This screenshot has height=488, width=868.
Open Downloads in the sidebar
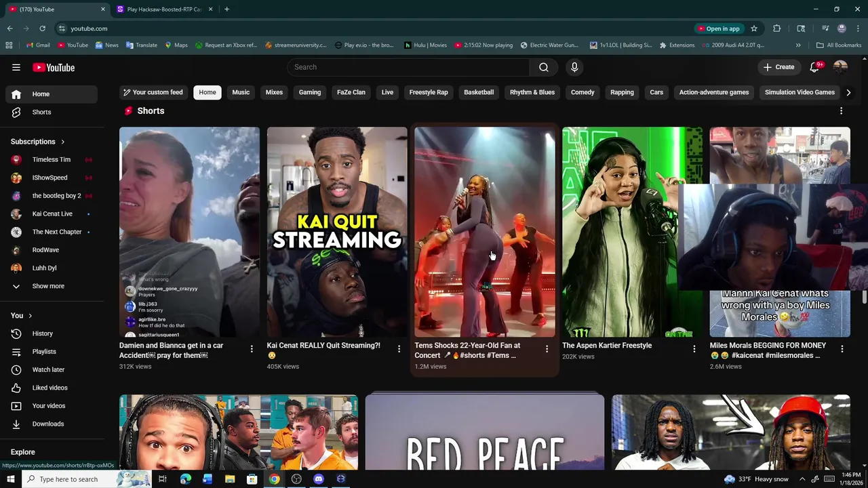52,424
